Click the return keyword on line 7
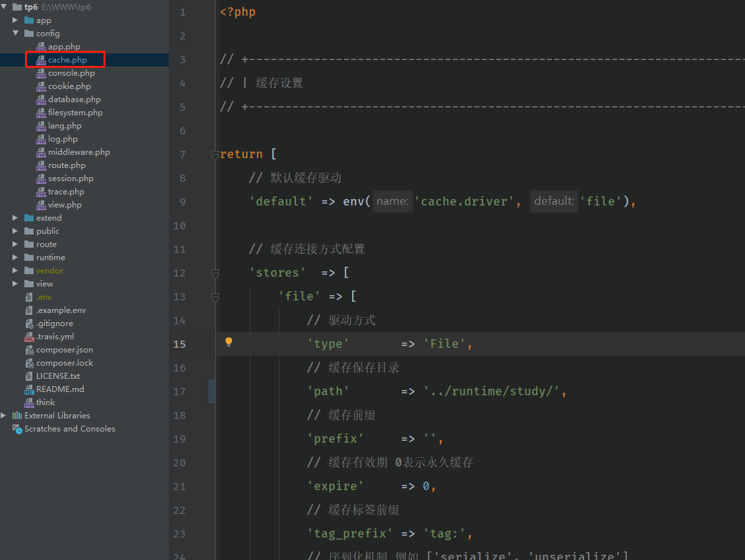The image size is (745, 560). pos(241,154)
